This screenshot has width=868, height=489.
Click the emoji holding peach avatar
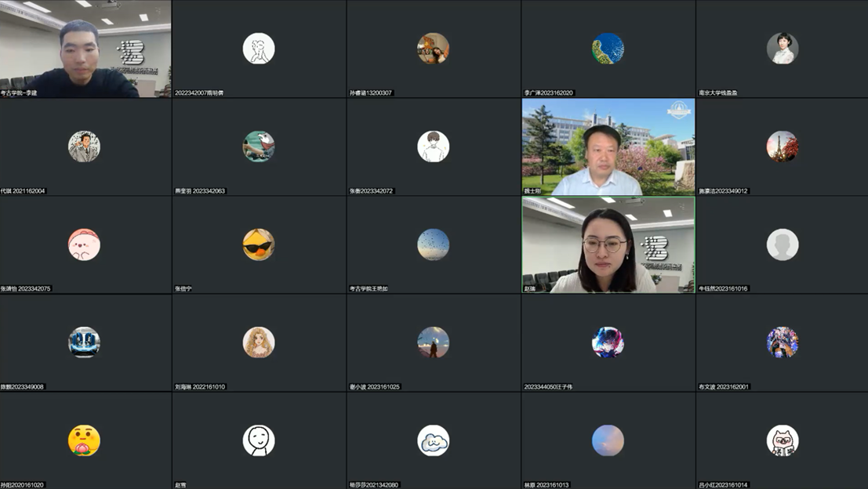[84, 440]
